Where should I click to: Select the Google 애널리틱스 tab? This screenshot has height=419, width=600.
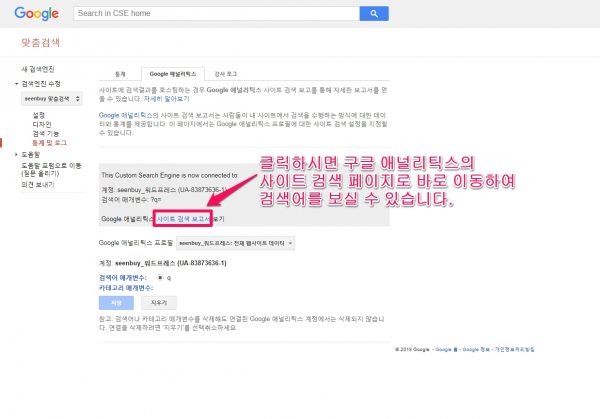173,74
